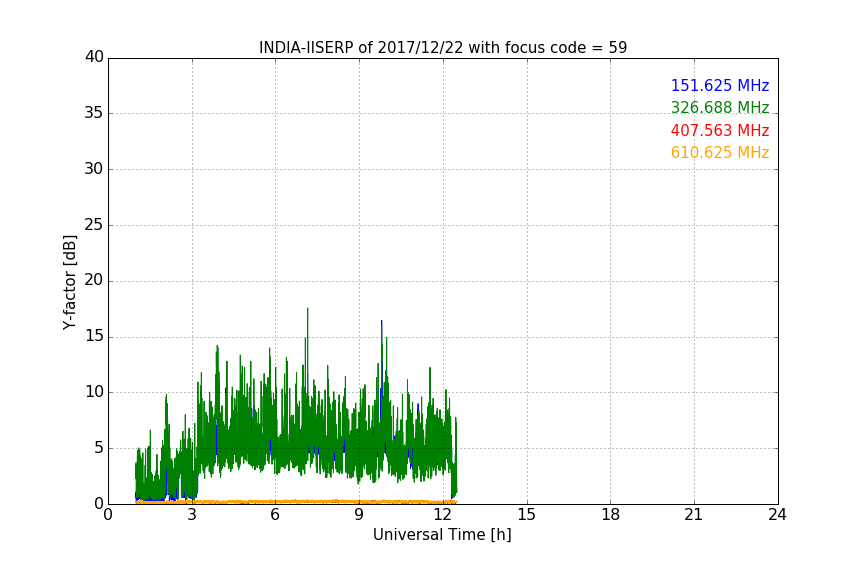
Task: Click the Universal Time [h] axis label
Action: coord(442,535)
